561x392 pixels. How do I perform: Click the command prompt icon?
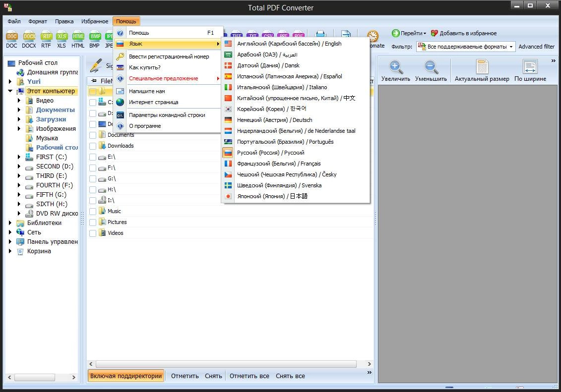coord(120,115)
